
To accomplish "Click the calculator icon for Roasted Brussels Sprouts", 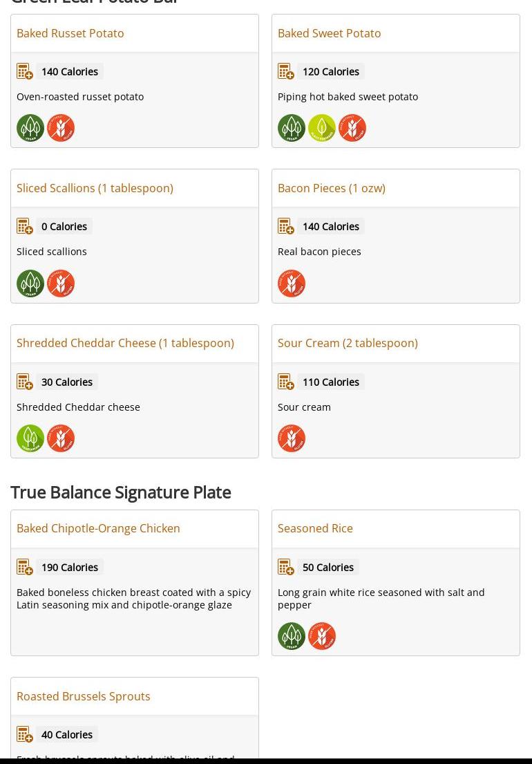I will point(25,735).
